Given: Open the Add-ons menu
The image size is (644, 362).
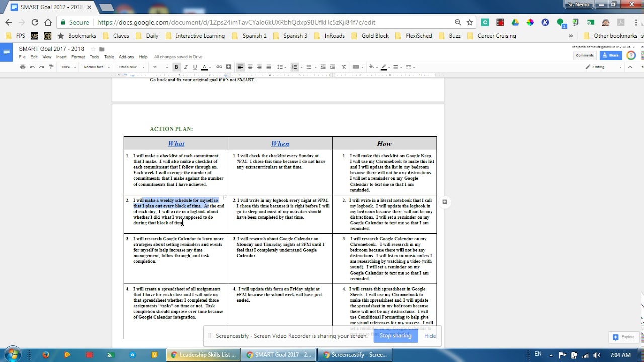Looking at the screenshot, I should point(126,57).
